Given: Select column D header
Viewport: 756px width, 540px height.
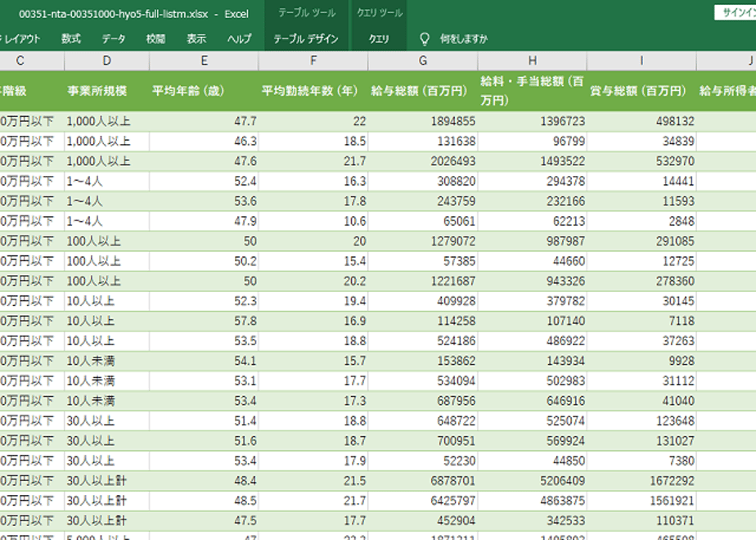Looking at the screenshot, I should [x=107, y=61].
